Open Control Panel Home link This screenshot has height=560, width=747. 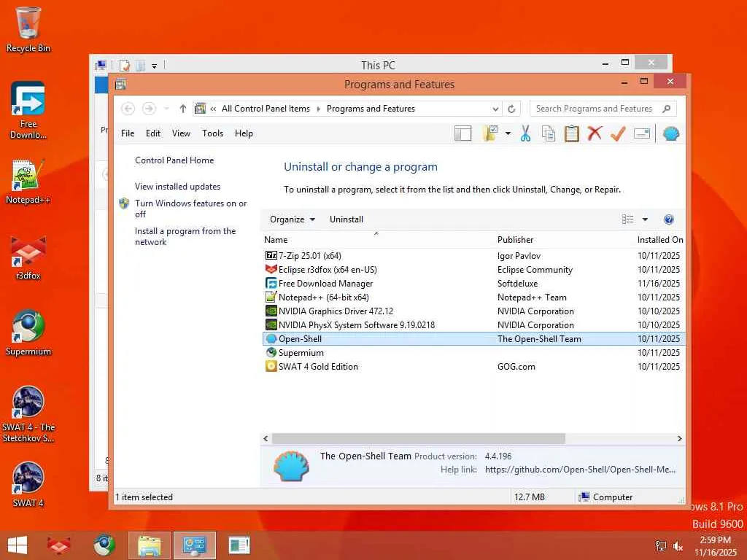174,160
